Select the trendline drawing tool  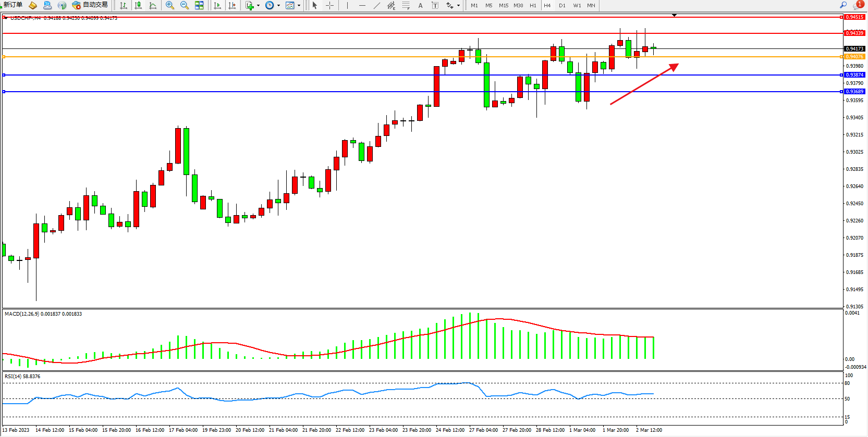tap(377, 5)
